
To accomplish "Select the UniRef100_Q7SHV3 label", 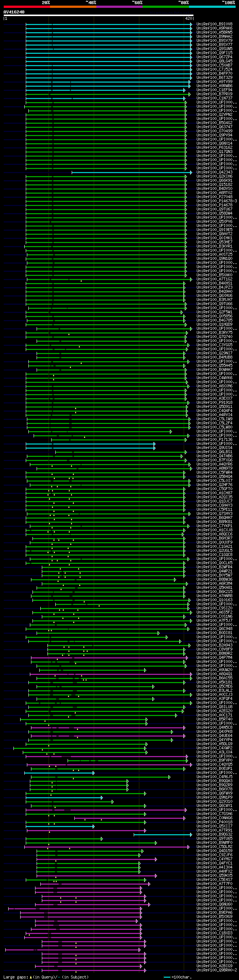I will pyautogui.click(x=214, y=514).
